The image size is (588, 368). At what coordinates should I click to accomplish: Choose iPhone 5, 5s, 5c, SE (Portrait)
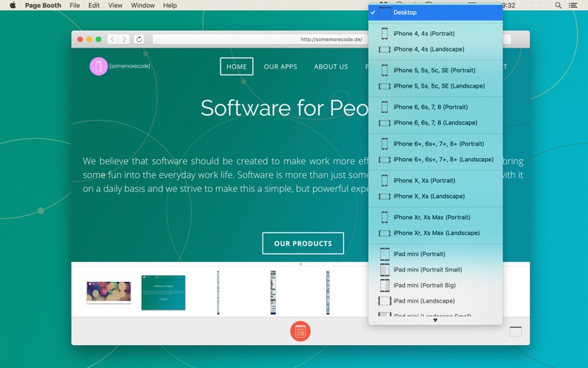tap(435, 70)
